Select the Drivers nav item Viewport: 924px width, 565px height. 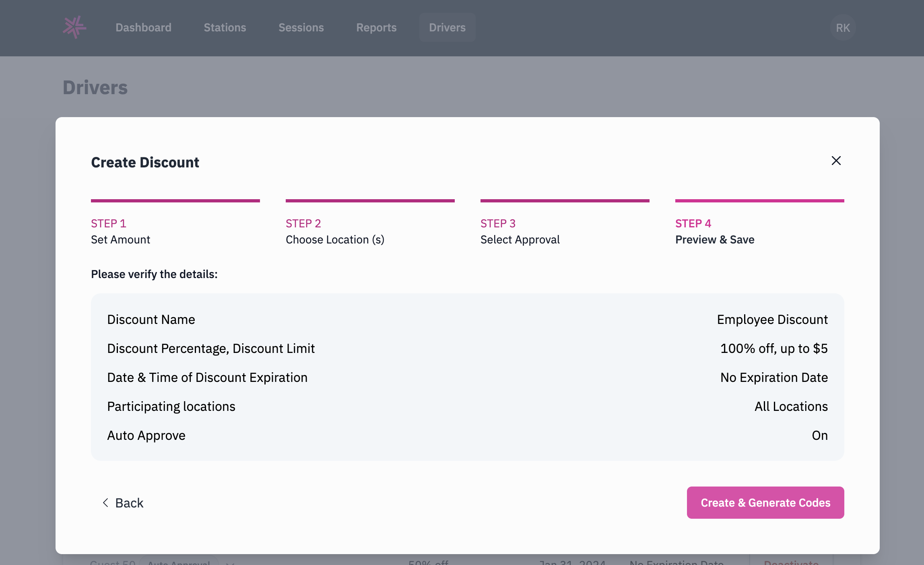click(x=447, y=27)
